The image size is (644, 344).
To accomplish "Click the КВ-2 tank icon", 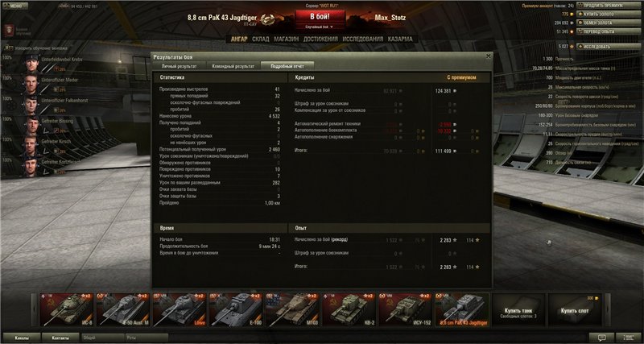I will (x=349, y=310).
